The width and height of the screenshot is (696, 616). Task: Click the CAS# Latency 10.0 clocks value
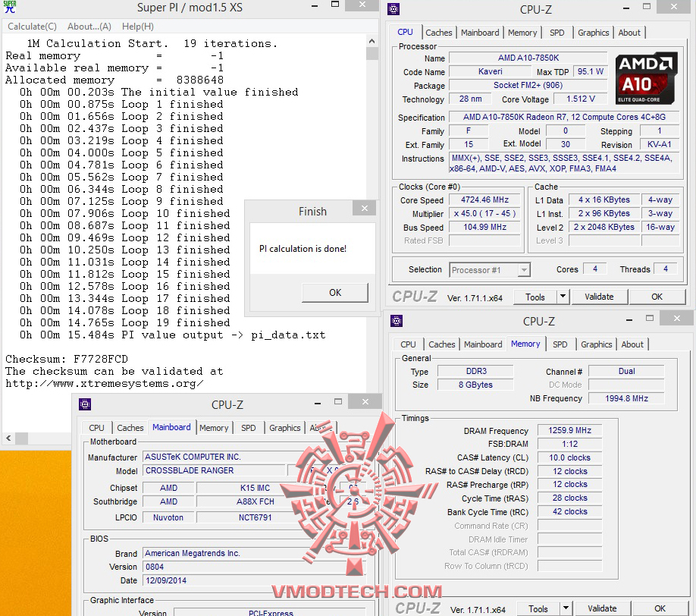click(569, 457)
